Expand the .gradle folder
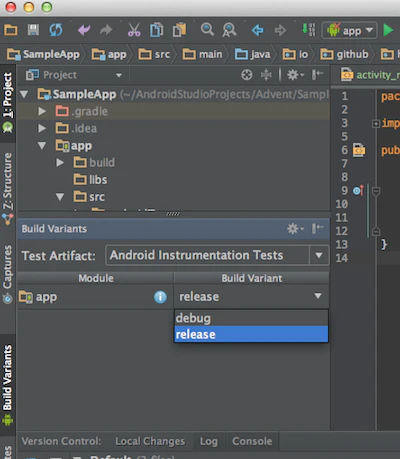The width and height of the screenshot is (400, 459). point(42,111)
